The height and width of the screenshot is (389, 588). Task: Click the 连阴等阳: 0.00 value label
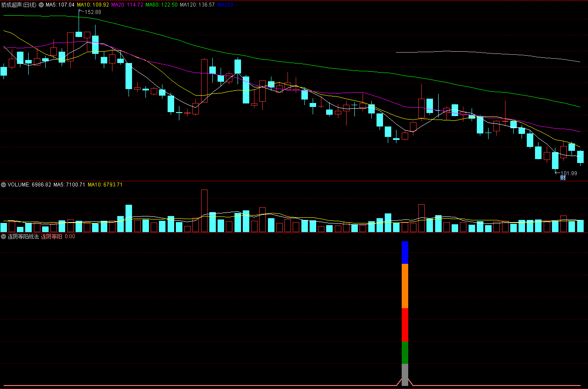coord(58,236)
